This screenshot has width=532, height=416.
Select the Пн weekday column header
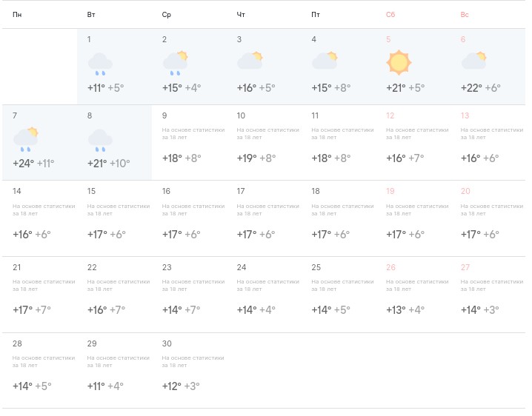17,15
